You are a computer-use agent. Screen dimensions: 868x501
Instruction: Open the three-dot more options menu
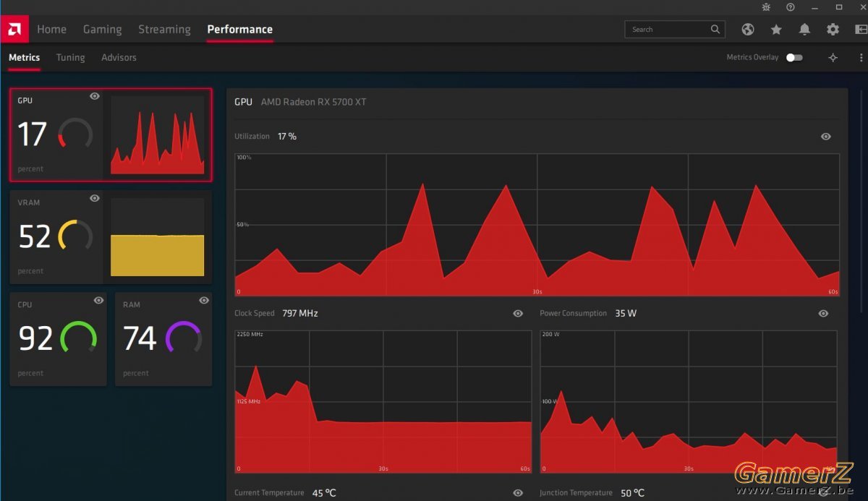click(861, 57)
